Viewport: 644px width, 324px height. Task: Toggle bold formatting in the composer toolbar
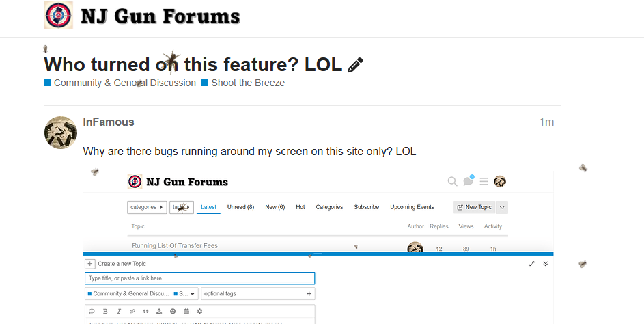point(105,311)
